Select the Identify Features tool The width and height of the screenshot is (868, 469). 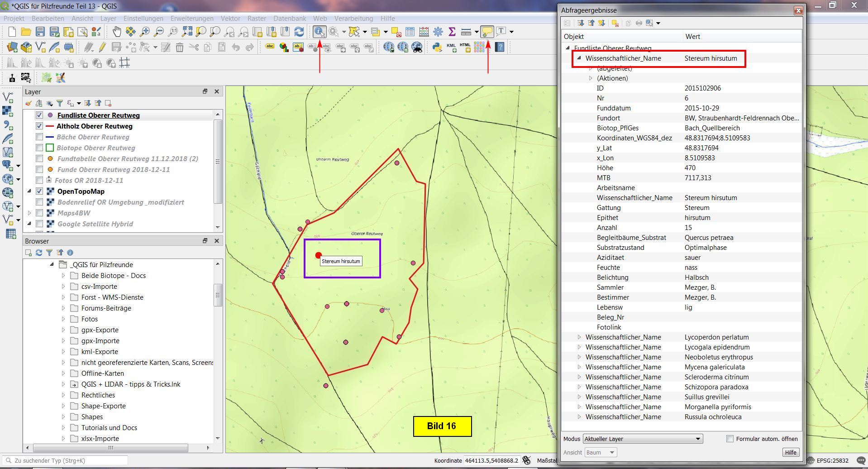pos(320,32)
